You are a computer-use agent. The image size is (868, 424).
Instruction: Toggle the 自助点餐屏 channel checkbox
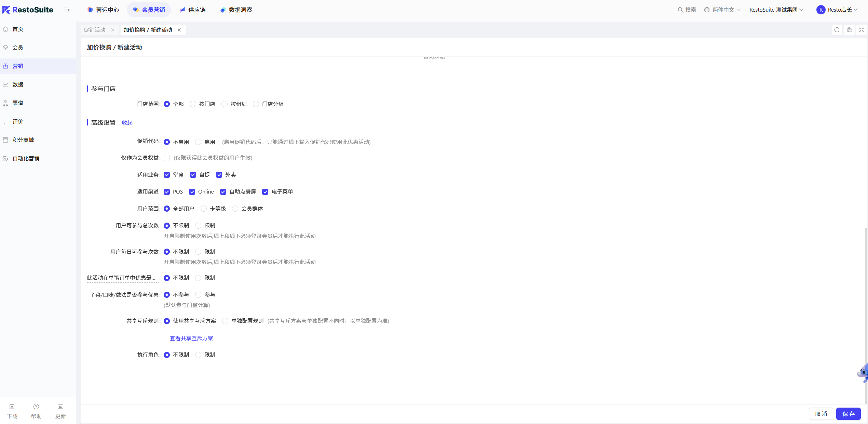223,192
